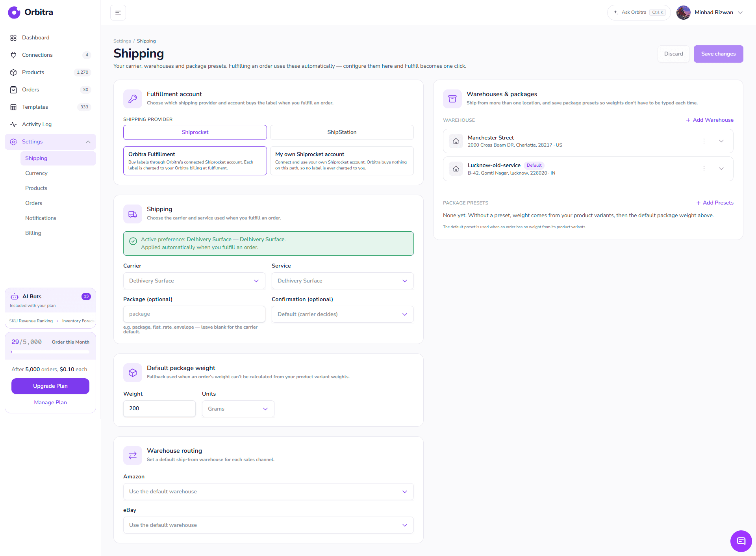
Task: Click the Shipping truck icon
Action: tap(133, 214)
